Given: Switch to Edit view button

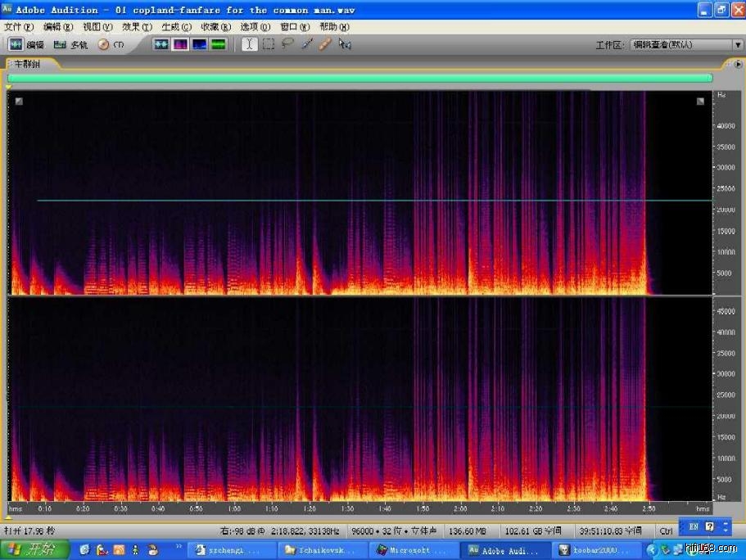Looking at the screenshot, I should click(26, 44).
